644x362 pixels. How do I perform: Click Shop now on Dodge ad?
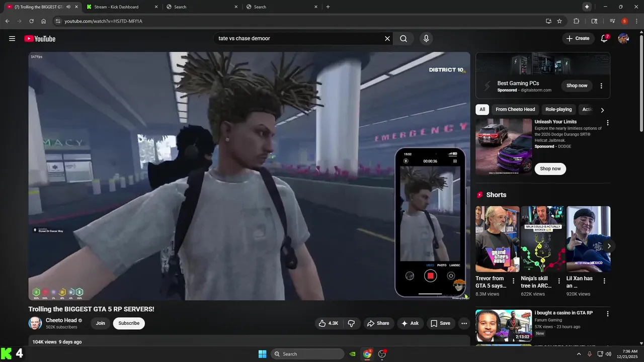(x=550, y=168)
